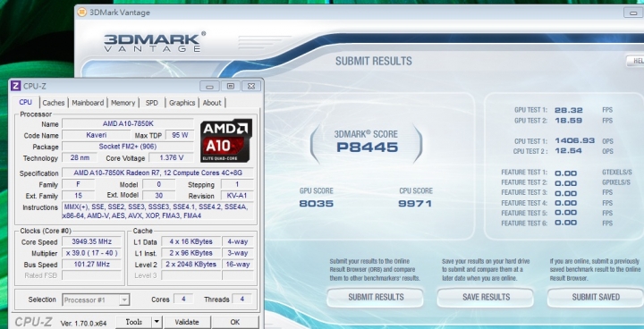Click the AMD A10 processor logo
644x329 pixels.
click(x=226, y=140)
